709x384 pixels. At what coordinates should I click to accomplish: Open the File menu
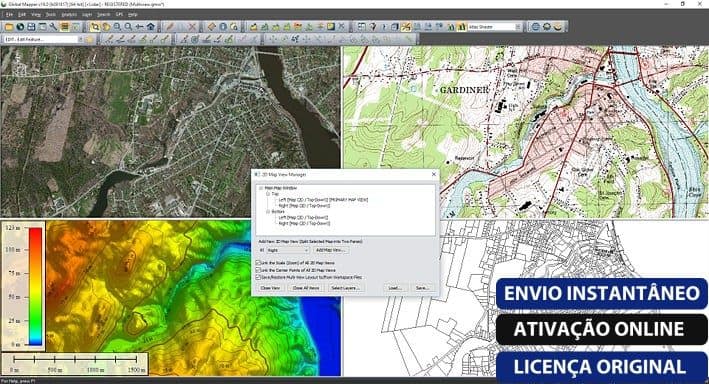tap(9, 14)
